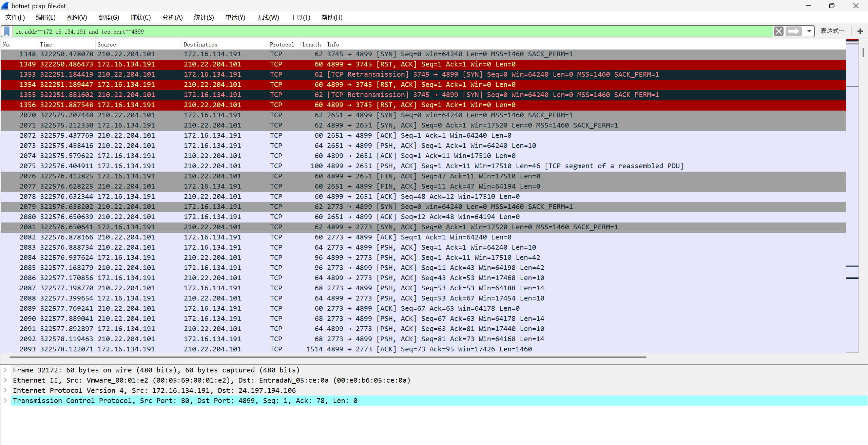Image resolution: width=868 pixels, height=445 pixels.
Task: Open the filter history dropdown arrow
Action: (x=809, y=31)
